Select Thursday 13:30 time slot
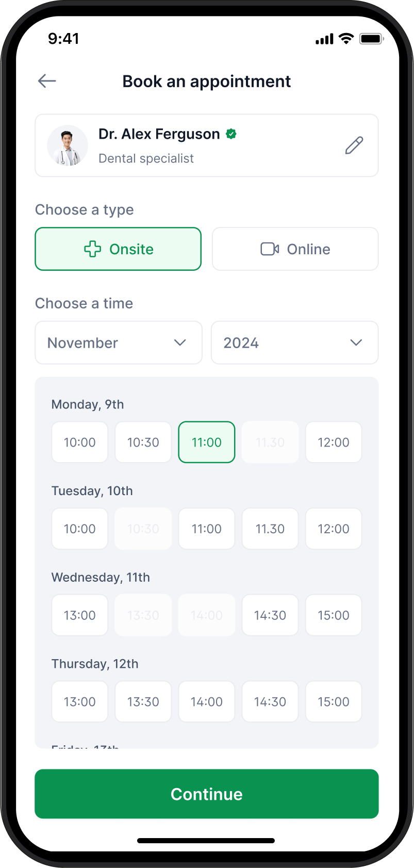The height and width of the screenshot is (868, 414). (x=143, y=701)
